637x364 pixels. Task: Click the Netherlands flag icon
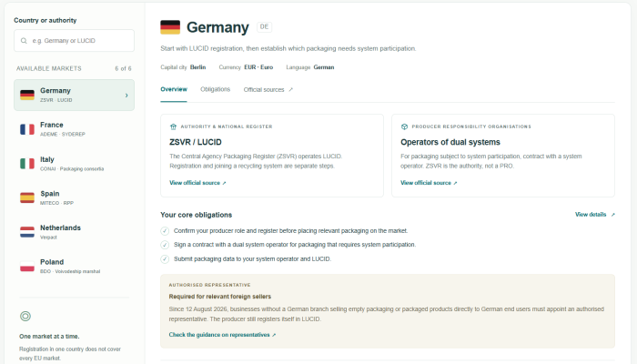click(x=27, y=232)
